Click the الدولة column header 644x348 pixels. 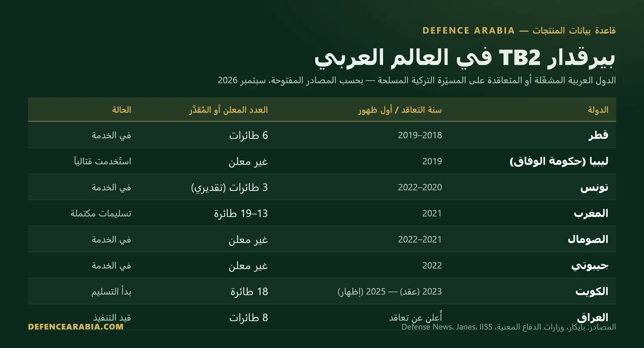[x=598, y=110]
